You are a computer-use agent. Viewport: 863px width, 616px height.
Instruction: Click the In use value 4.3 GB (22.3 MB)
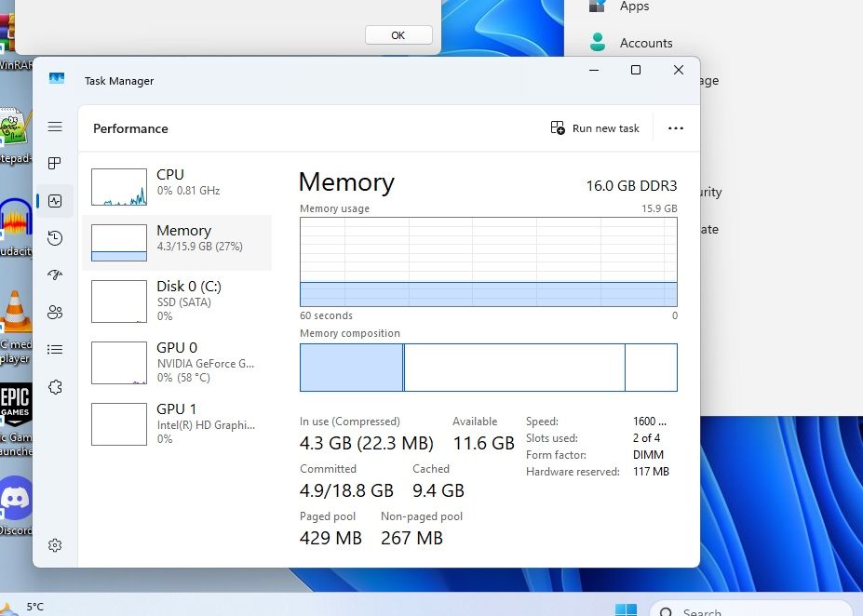tap(367, 443)
